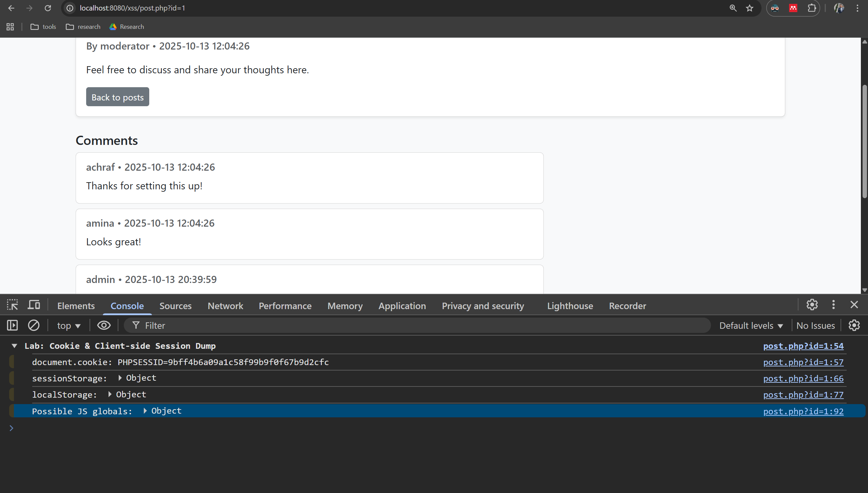Click the inspect element picker icon
The width and height of the screenshot is (868, 493).
pos(13,305)
